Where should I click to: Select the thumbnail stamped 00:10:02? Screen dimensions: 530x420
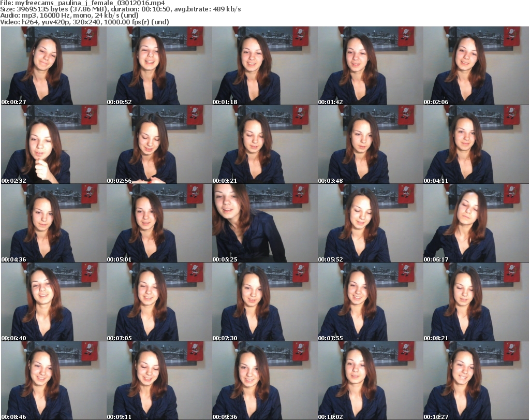370,381
